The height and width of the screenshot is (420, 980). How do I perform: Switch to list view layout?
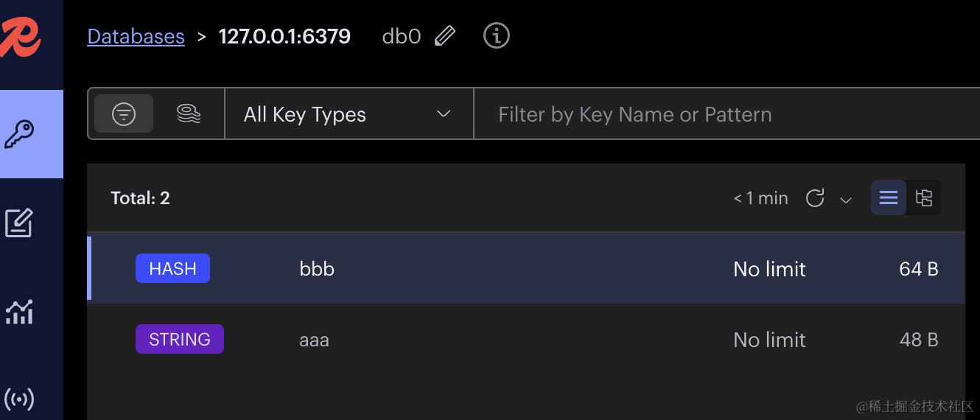point(889,197)
